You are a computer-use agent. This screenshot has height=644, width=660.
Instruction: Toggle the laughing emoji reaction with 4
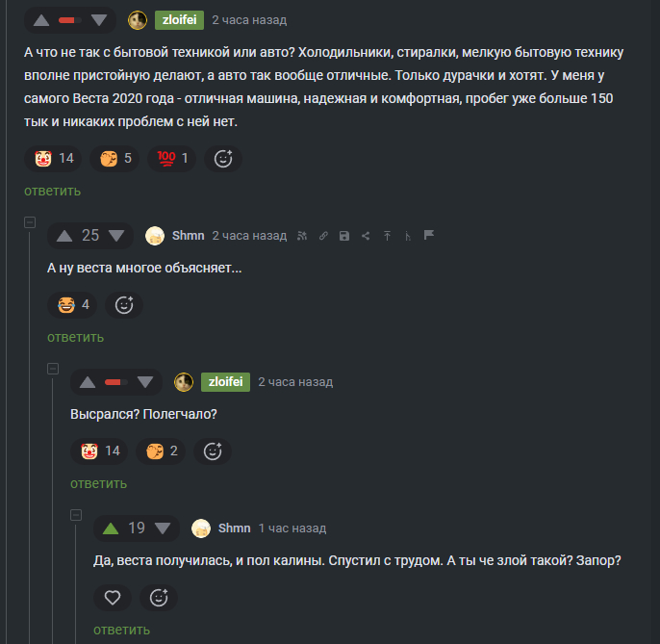72,305
